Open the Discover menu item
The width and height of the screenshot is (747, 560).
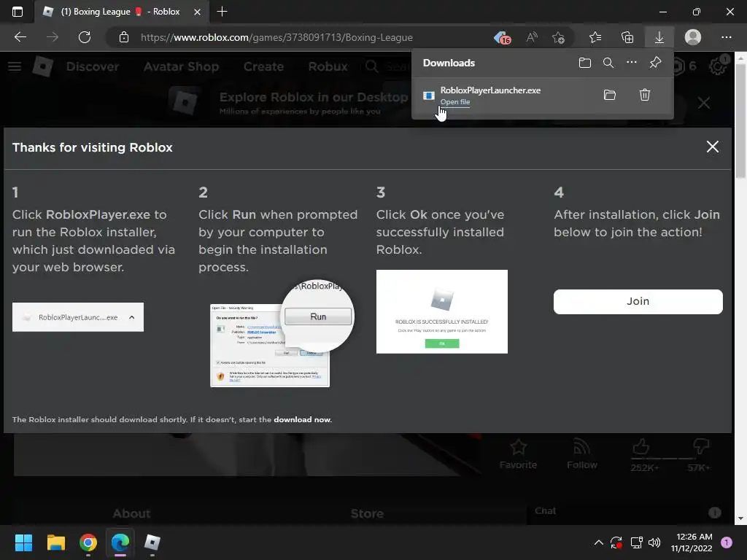pos(93,66)
